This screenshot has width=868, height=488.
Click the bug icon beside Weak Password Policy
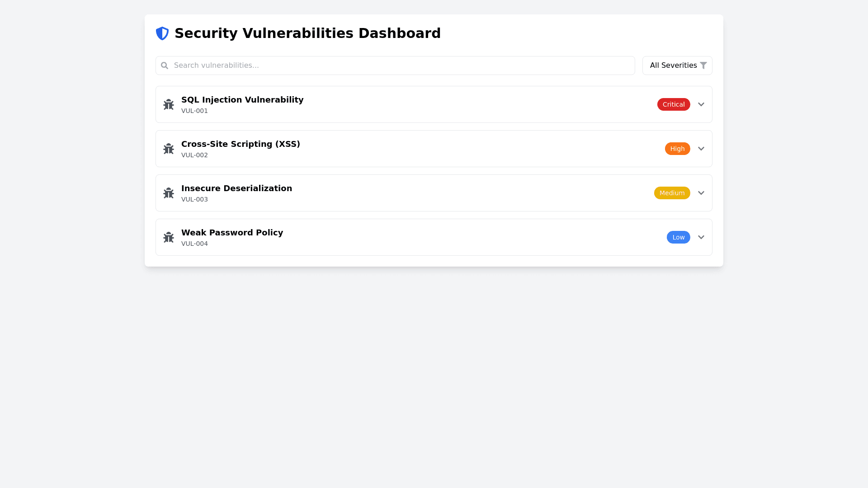(x=169, y=237)
